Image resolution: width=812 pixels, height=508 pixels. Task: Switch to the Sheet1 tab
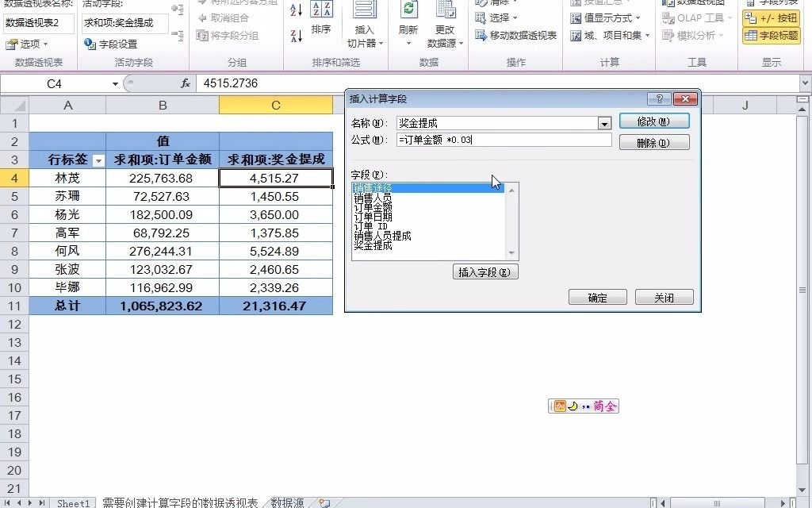coord(73,502)
